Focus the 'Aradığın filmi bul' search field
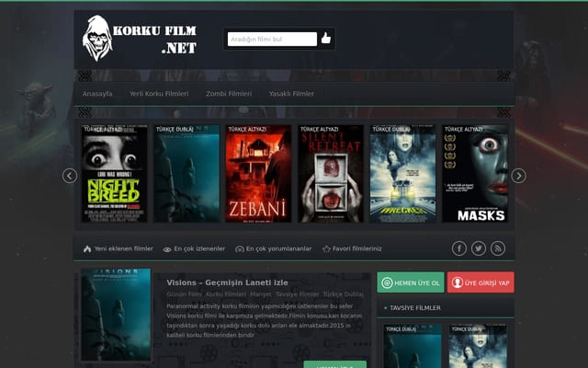Viewport: 588px width, 368px height. click(272, 39)
